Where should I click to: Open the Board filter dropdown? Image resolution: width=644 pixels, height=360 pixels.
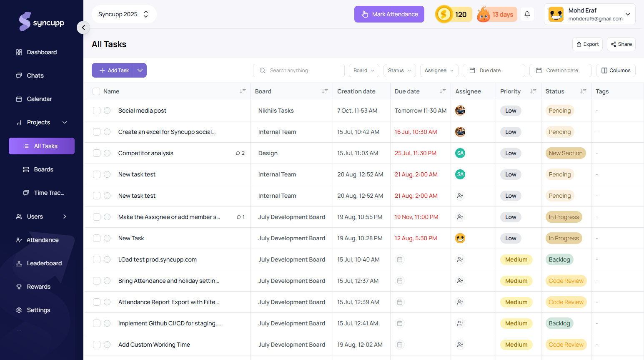click(364, 70)
